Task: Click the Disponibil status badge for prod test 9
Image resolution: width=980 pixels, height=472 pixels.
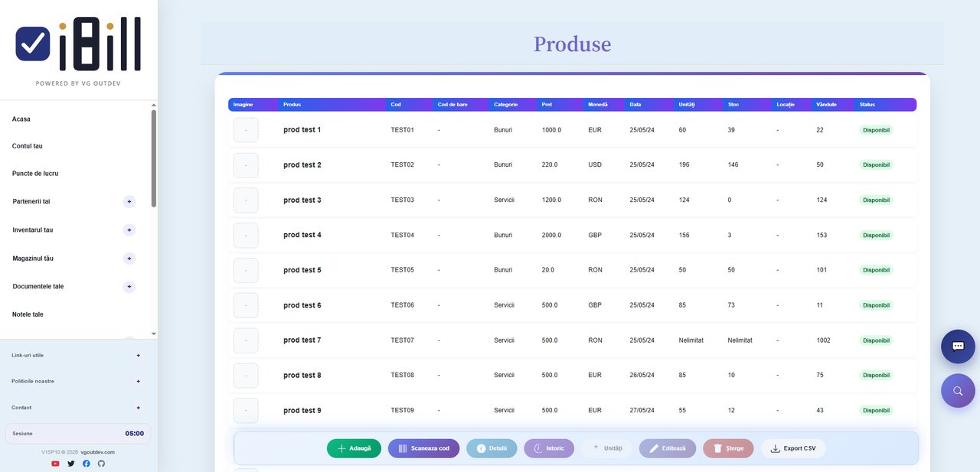Action: [876, 411]
